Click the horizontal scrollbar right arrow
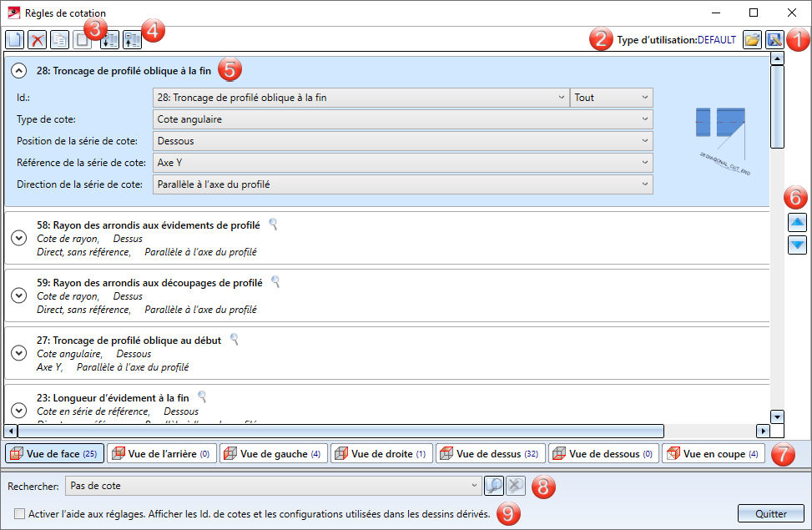The width and height of the screenshot is (812, 530). click(x=762, y=431)
